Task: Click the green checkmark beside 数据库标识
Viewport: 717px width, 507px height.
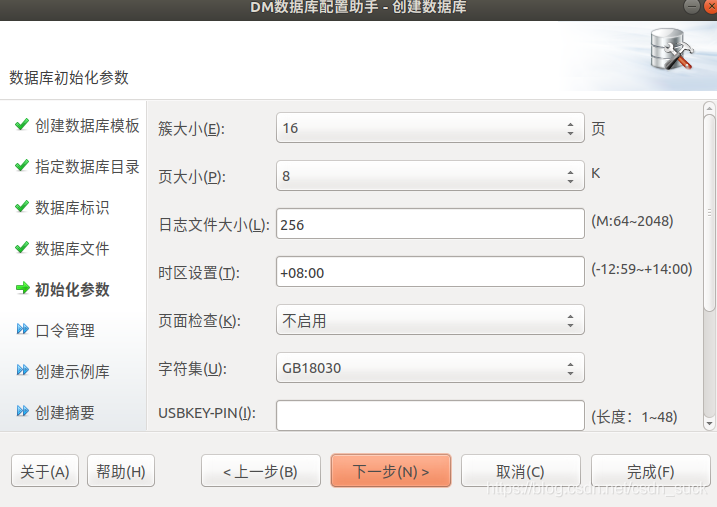Action: [x=21, y=206]
